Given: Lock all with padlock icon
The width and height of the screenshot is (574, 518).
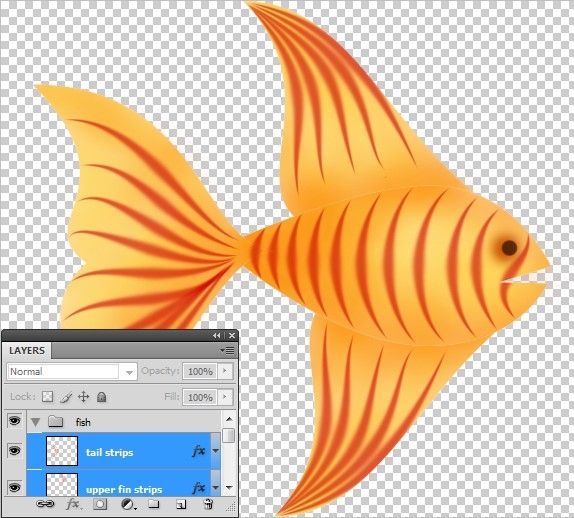Looking at the screenshot, I should [101, 396].
